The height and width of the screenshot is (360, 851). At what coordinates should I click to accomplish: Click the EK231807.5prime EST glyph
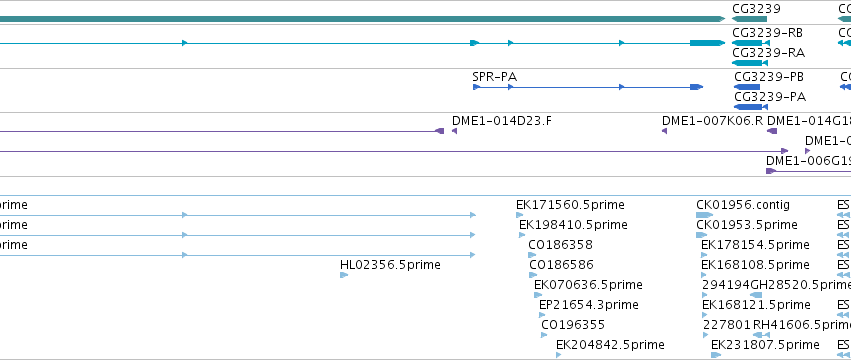[716, 355]
